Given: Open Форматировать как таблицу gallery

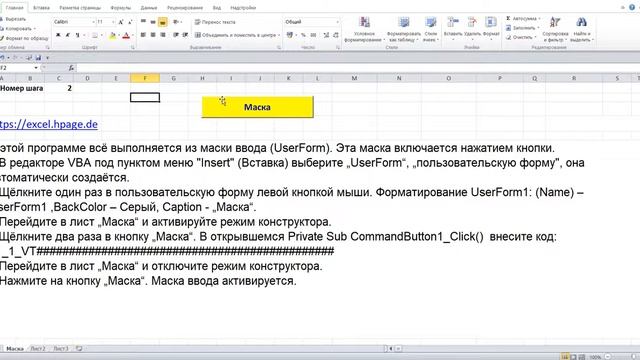Looking at the screenshot, I should point(404,29).
